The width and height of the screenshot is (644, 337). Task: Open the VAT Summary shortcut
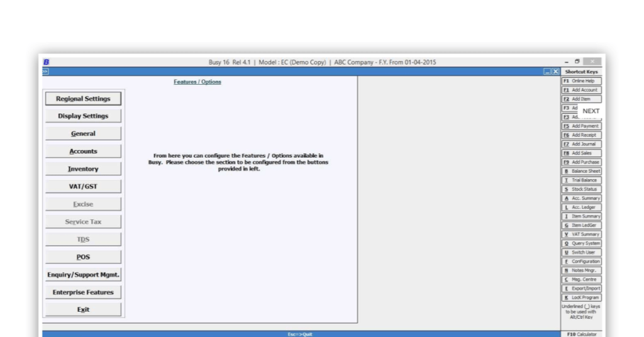[x=582, y=235]
